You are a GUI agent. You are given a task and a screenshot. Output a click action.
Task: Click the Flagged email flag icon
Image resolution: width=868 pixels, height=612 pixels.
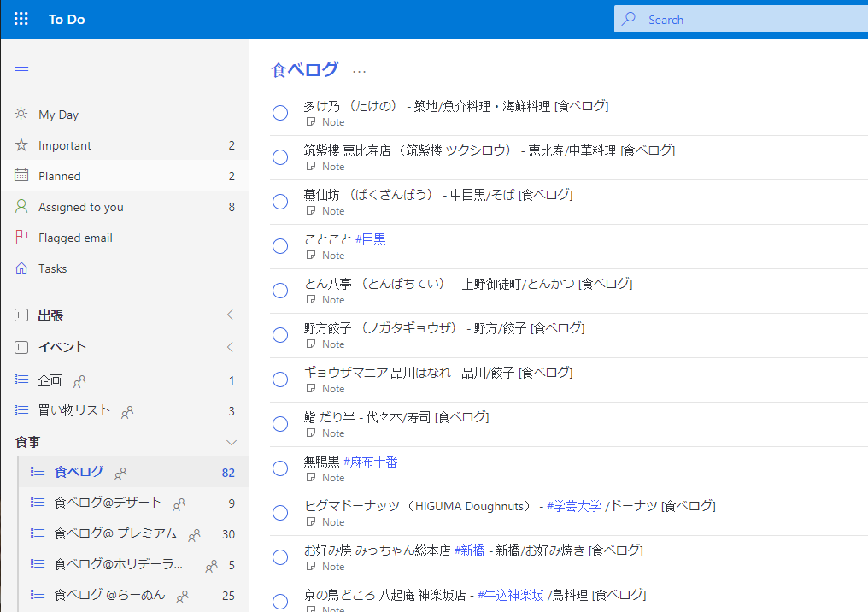pos(21,237)
